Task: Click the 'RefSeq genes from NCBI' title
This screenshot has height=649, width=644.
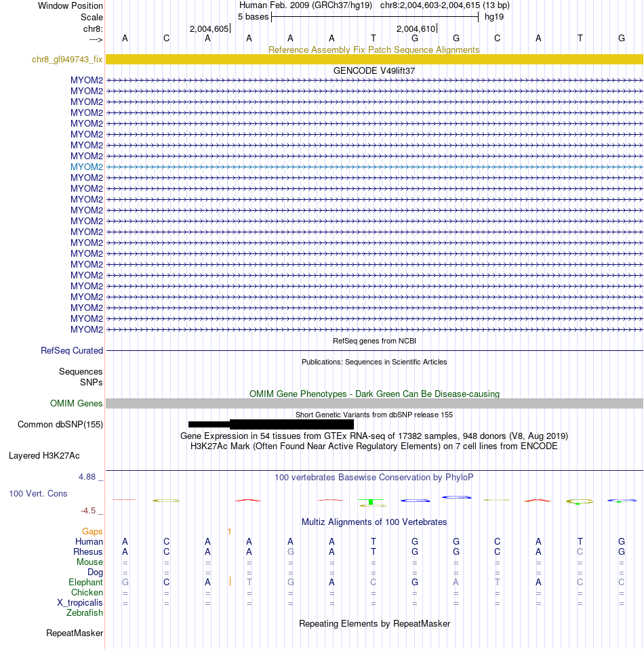Action: tap(374, 341)
